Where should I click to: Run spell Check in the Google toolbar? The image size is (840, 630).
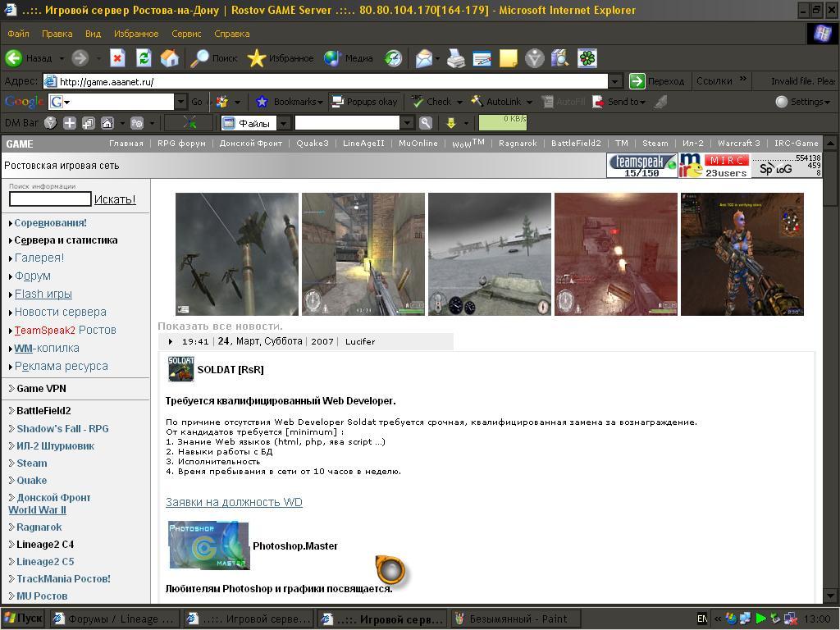[431, 102]
